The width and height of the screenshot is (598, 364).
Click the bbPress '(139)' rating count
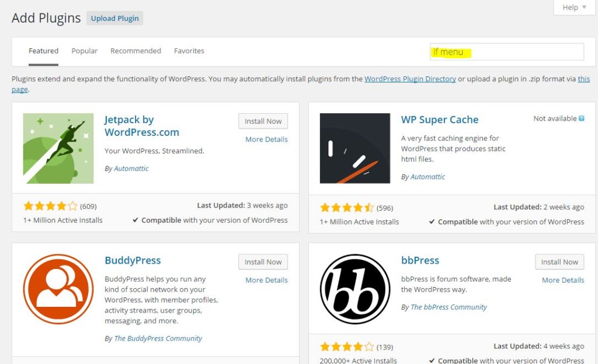pos(384,347)
